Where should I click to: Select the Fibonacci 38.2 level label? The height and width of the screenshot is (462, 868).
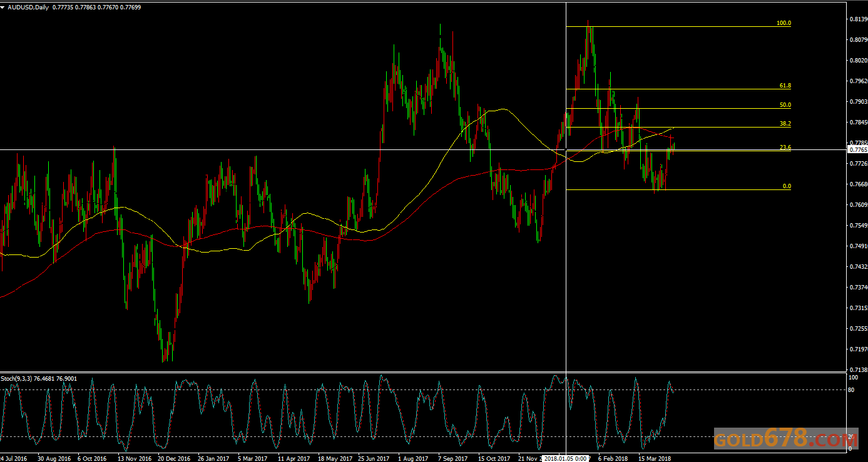point(785,124)
